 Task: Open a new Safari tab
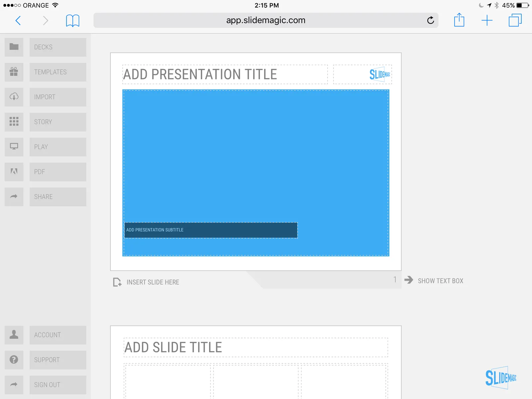(487, 20)
